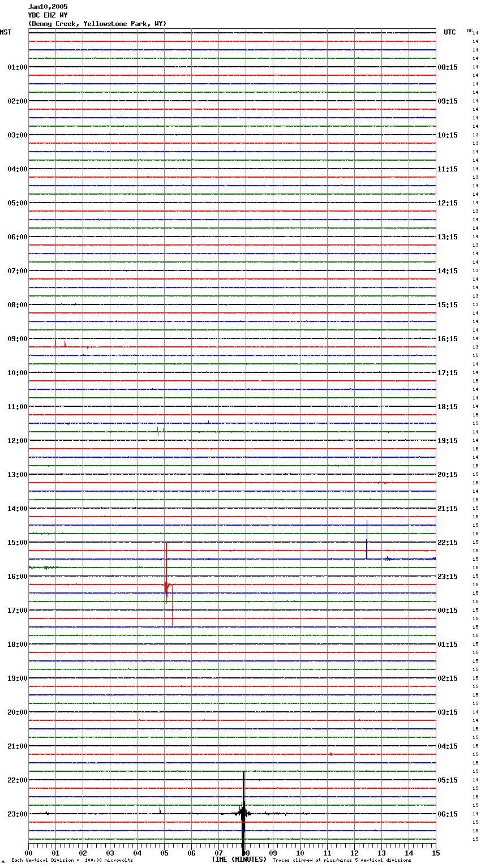Viewport: 481px width, 868px height.
Task: Click the Traces clipped at plus/minus footnote
Action: [342, 861]
